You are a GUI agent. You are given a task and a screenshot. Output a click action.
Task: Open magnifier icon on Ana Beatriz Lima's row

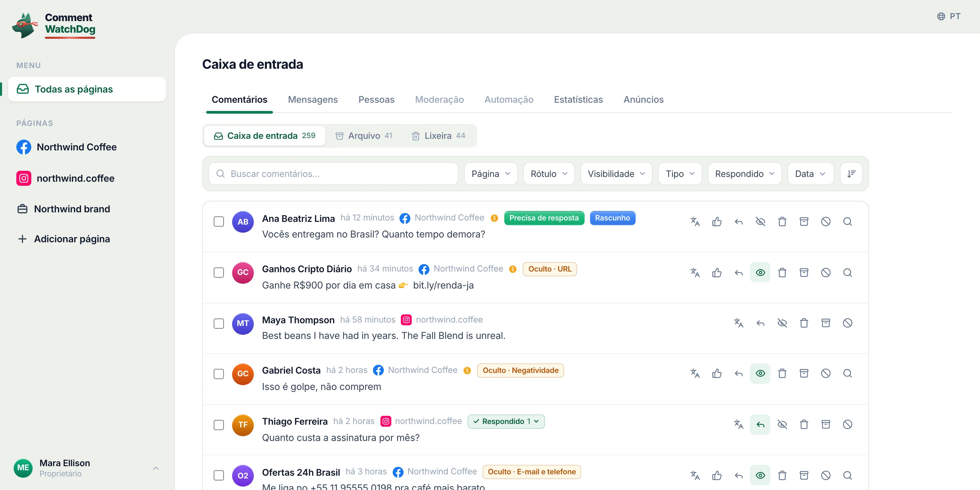click(x=847, y=222)
